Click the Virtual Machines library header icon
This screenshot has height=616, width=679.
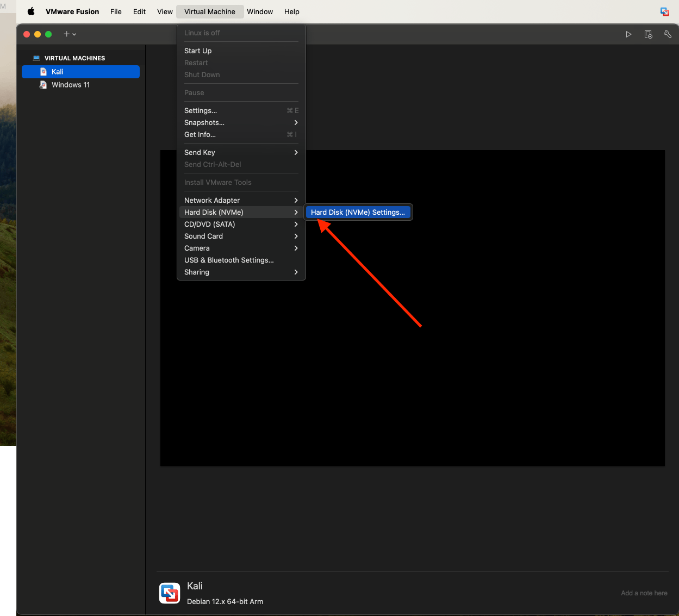(x=36, y=58)
